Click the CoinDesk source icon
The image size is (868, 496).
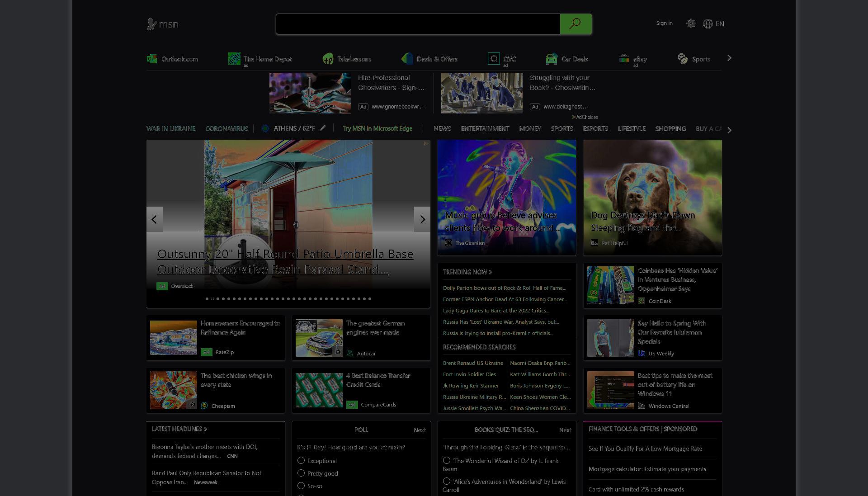[642, 301]
